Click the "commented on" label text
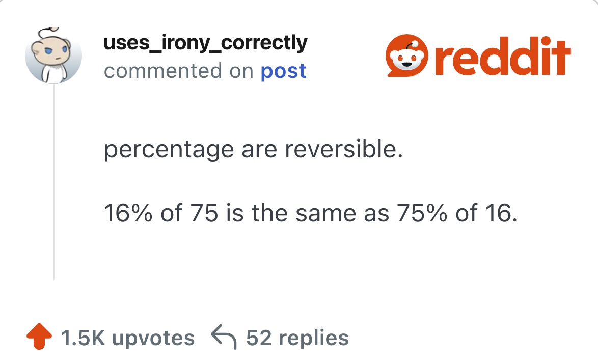Image resolution: width=598 pixels, height=364 pixels. (178, 71)
